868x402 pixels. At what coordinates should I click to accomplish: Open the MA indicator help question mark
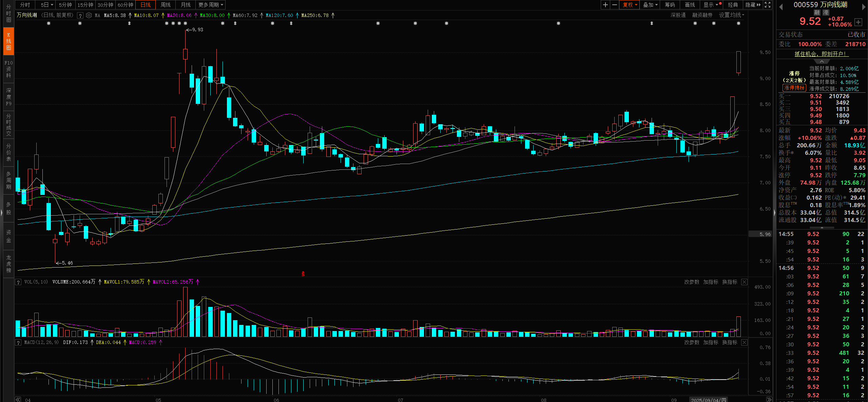[x=80, y=15]
